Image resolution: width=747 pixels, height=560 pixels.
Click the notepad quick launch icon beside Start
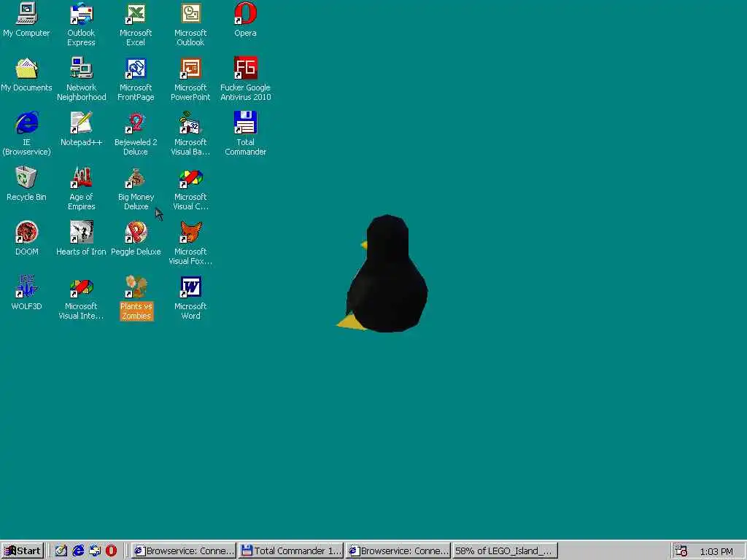[x=61, y=551]
